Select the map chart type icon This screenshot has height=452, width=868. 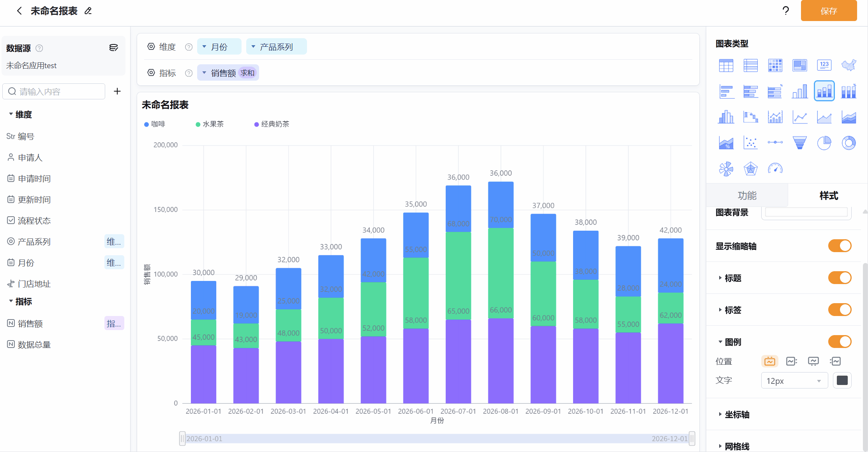tap(849, 65)
